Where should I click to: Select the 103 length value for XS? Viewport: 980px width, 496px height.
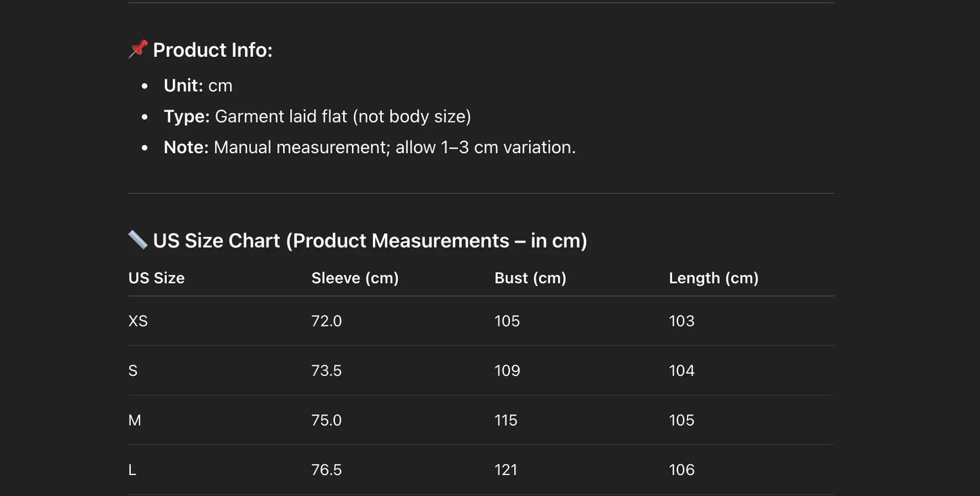[x=682, y=321]
